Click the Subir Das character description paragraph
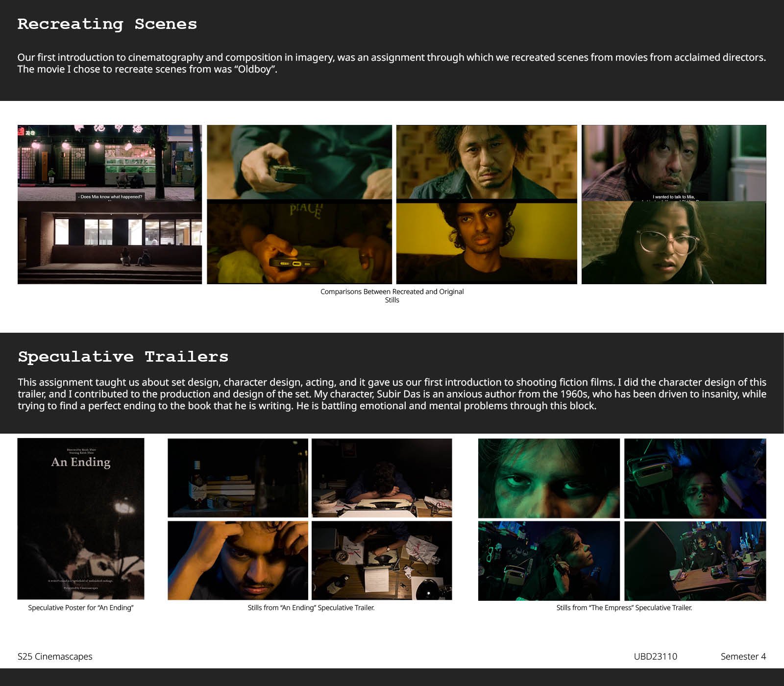Screen dimensions: 784x686 392,394
